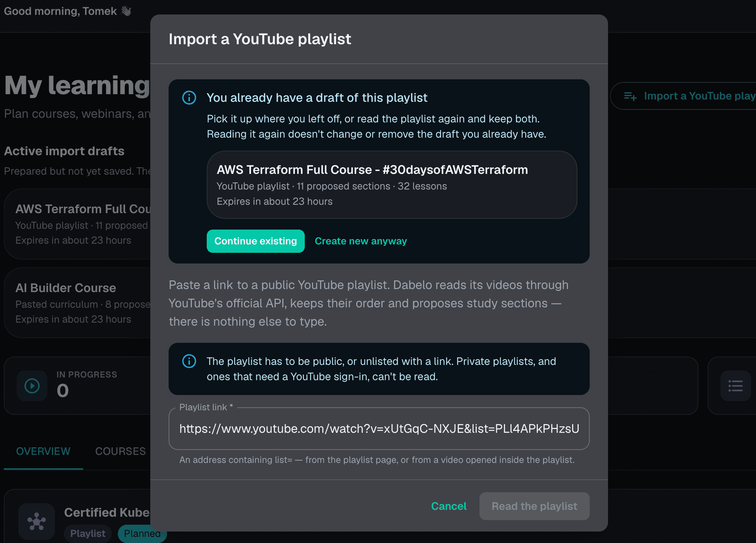Click the "You already have a draft of this playlist" heading
Image resolution: width=756 pixels, height=543 pixels.
317,98
